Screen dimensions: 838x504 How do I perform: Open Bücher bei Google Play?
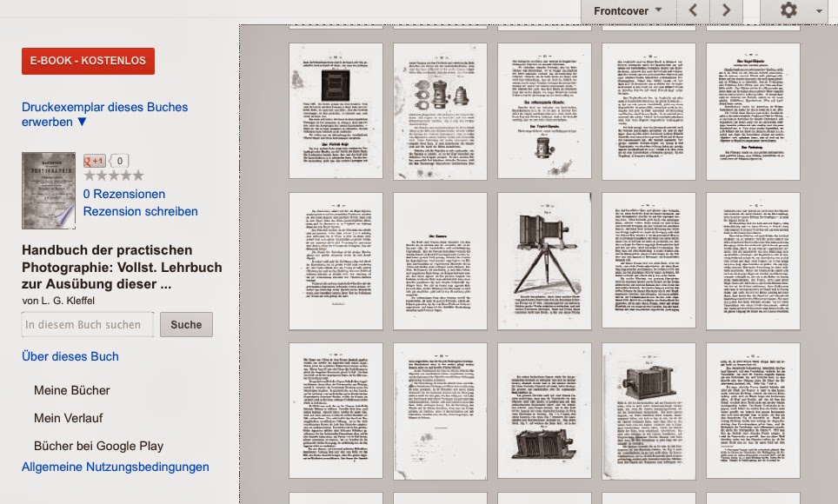(x=98, y=447)
